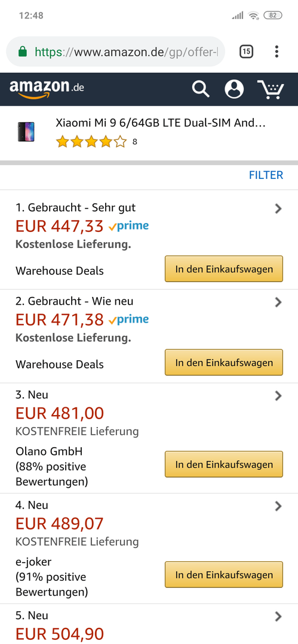Image resolution: width=298 pixels, height=644 pixels.
Task: Tap the Xiaomi Mi 9 product thumbnail
Action: click(x=26, y=132)
